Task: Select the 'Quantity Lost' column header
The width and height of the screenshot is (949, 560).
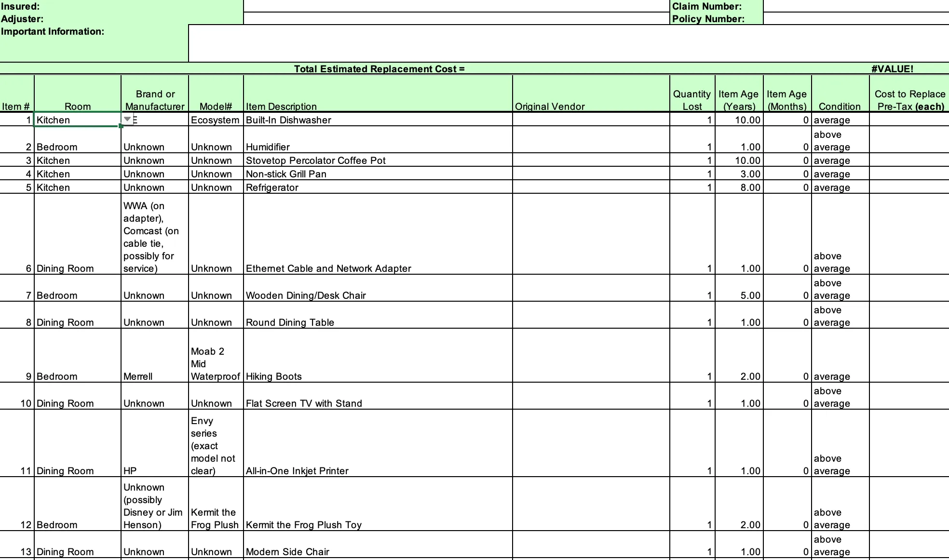Action: pos(692,93)
